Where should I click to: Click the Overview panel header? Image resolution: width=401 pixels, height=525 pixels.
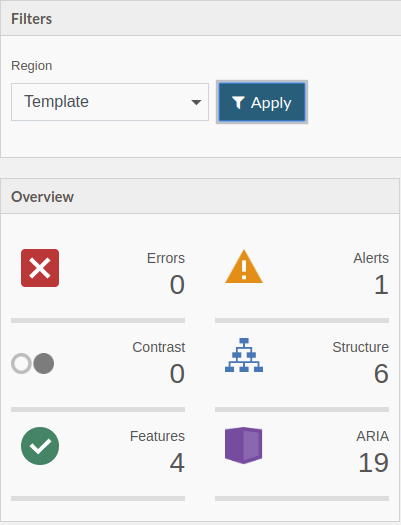coord(200,197)
